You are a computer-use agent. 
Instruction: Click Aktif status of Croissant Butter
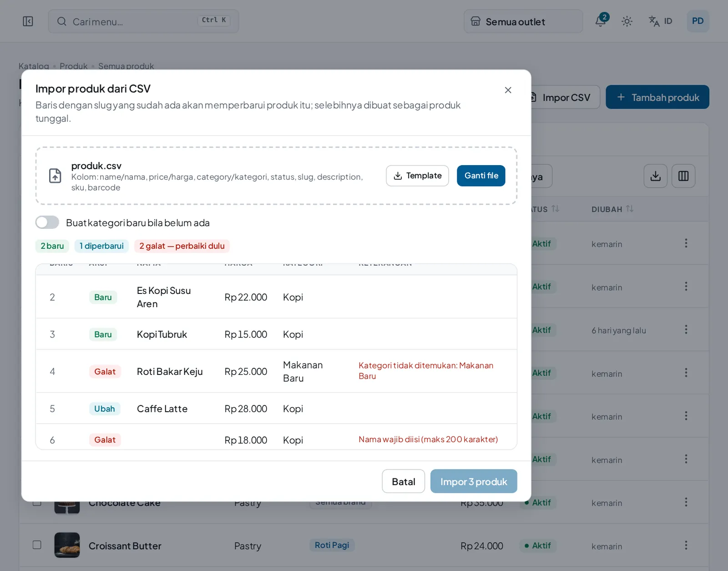coord(538,546)
